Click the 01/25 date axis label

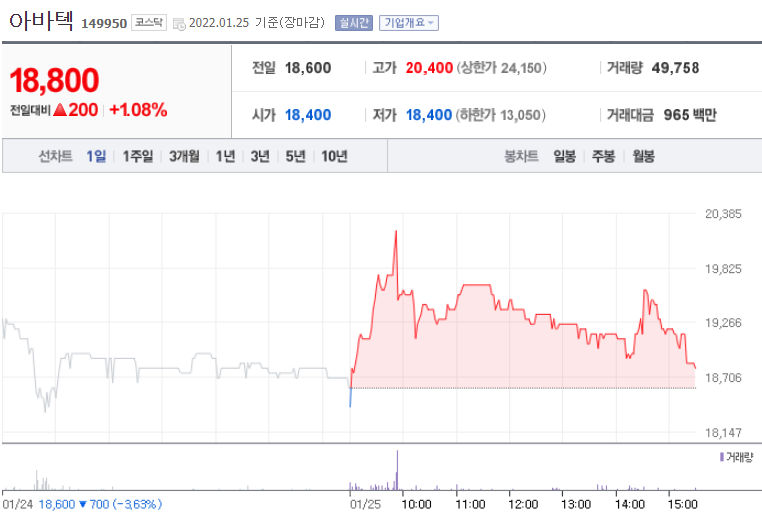click(365, 504)
